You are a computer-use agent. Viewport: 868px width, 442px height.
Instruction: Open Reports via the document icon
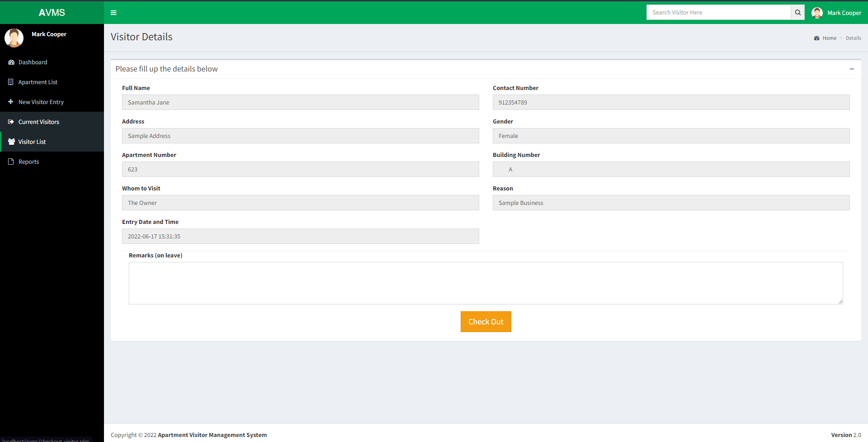11,162
